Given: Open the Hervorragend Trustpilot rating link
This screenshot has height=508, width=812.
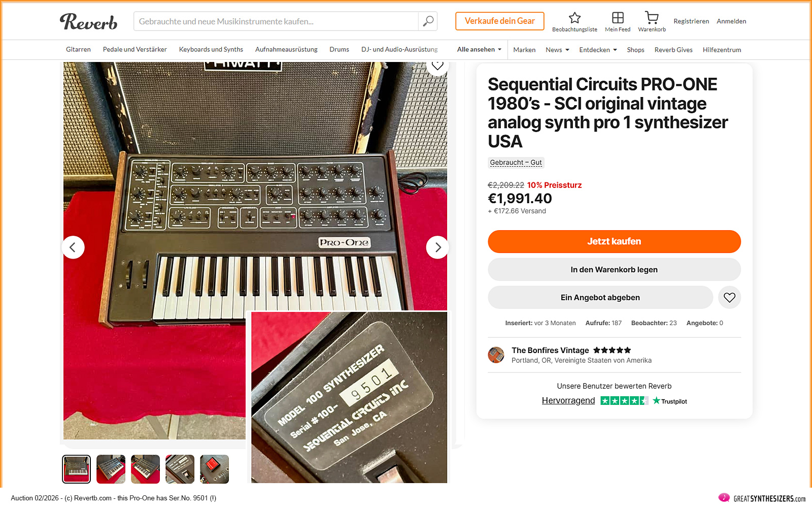Looking at the screenshot, I should point(568,401).
